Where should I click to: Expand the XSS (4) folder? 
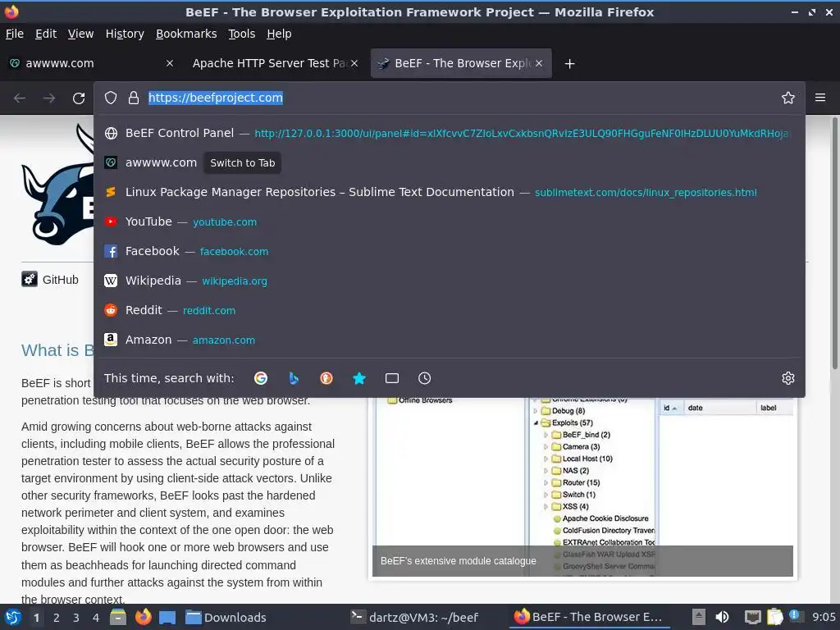pyautogui.click(x=546, y=507)
